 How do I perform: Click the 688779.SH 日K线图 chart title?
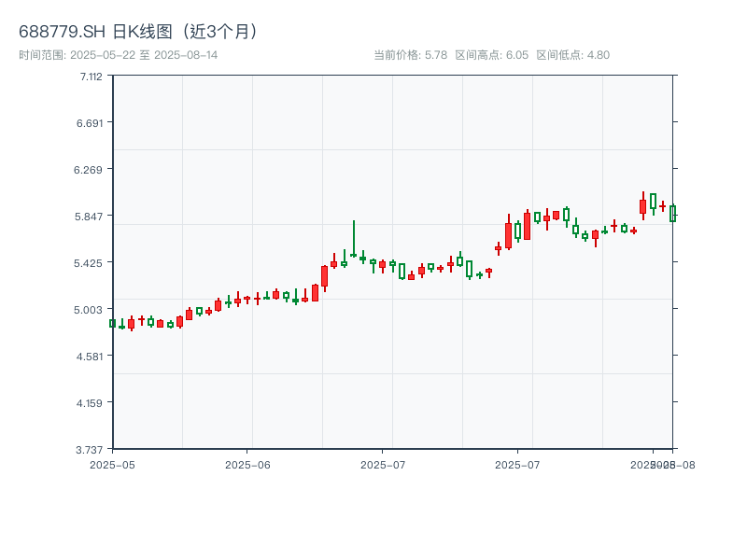[140, 32]
